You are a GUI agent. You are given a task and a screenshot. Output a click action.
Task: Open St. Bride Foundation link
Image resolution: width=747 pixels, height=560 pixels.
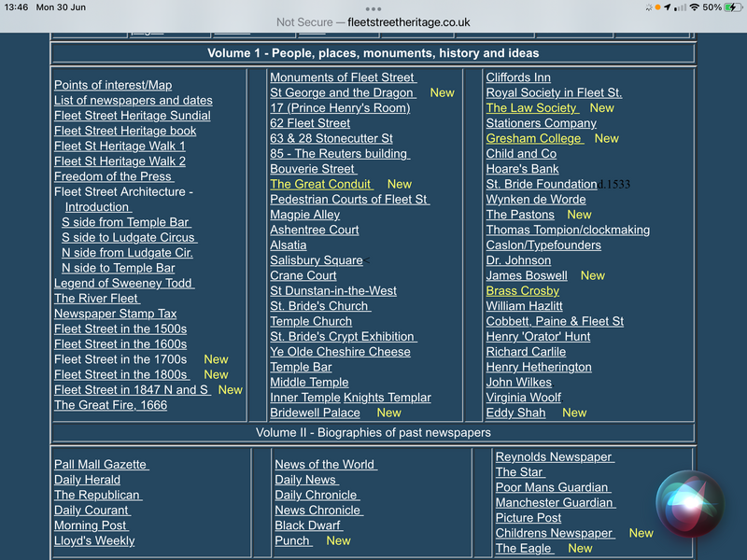(542, 184)
